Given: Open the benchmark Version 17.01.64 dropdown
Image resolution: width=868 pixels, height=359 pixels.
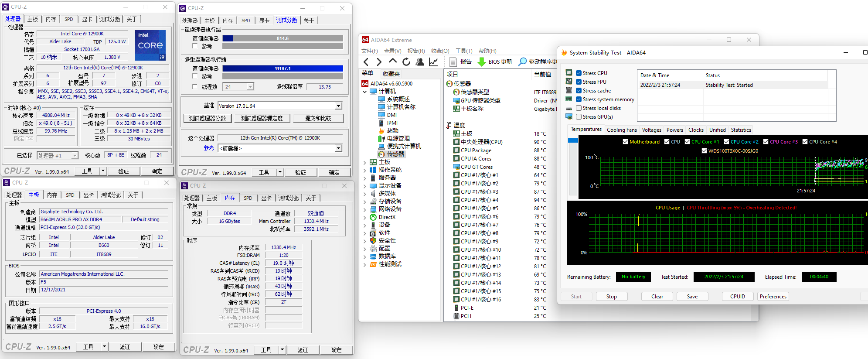Looking at the screenshot, I should 338,106.
